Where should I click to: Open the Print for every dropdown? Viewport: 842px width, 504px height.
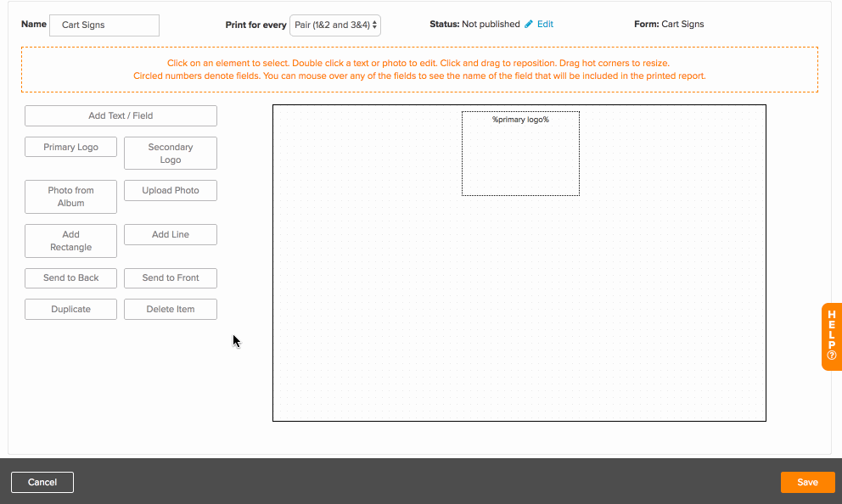tap(335, 25)
